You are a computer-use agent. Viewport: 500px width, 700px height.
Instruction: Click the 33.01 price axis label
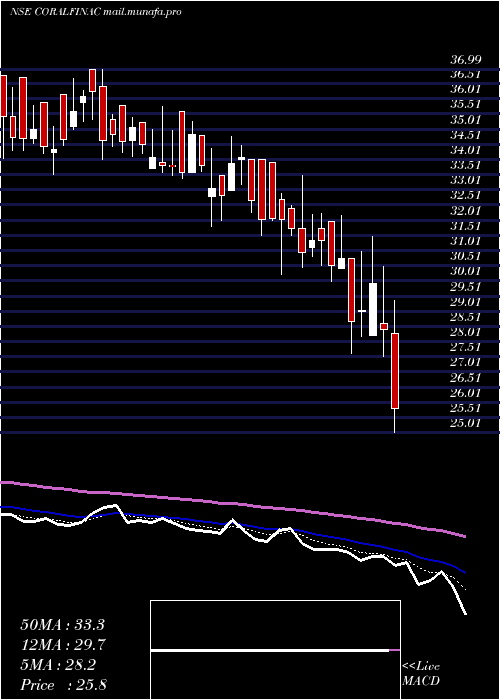pos(464,180)
